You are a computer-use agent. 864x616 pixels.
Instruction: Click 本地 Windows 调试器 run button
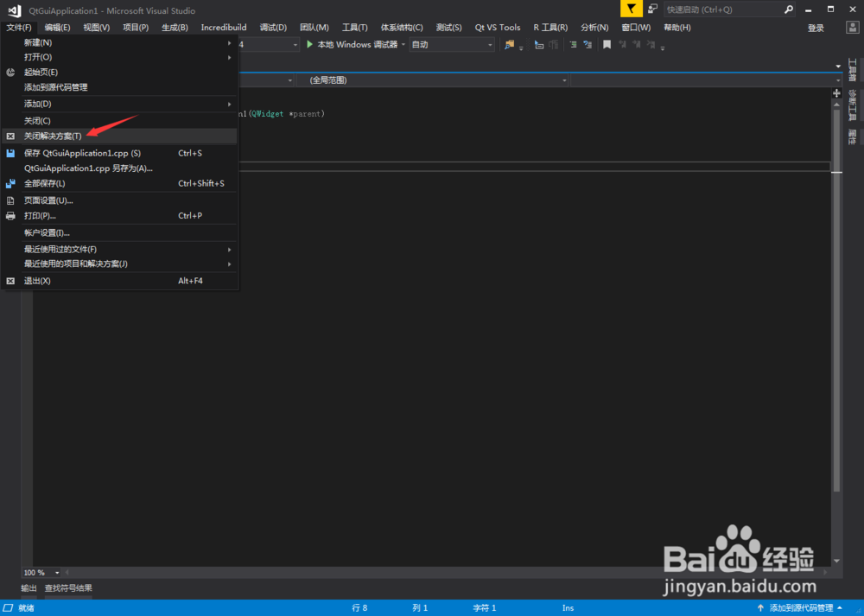[x=357, y=45]
